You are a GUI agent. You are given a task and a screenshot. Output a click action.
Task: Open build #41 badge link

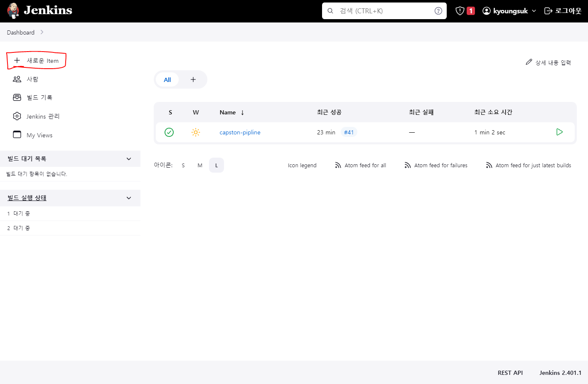(x=349, y=132)
